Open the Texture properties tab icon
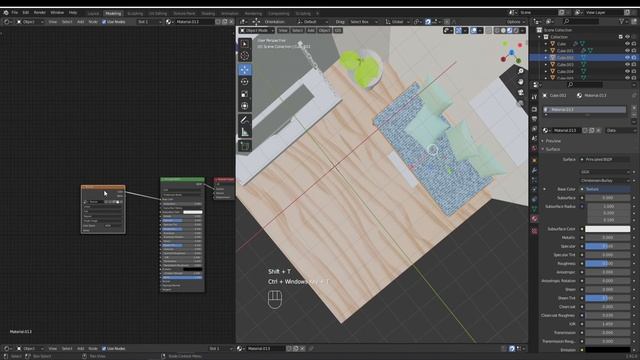This screenshot has width=640, height=360. pyautogui.click(x=534, y=231)
